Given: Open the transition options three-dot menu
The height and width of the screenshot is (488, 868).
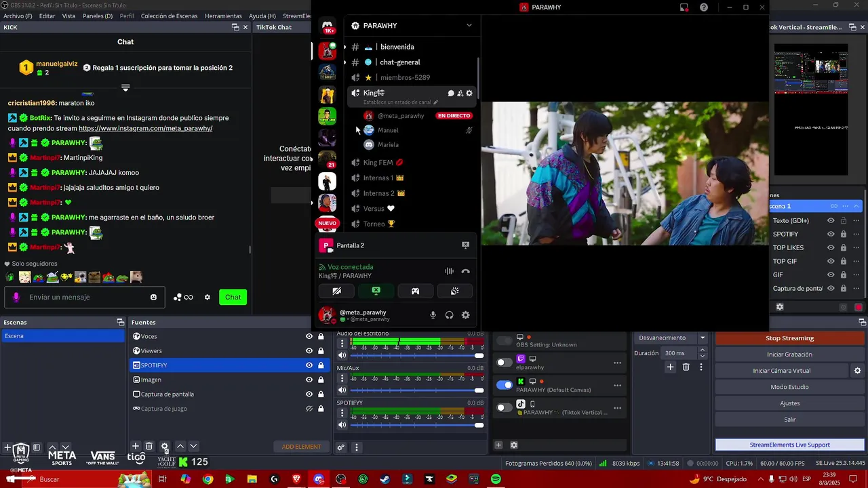Looking at the screenshot, I should click(701, 367).
